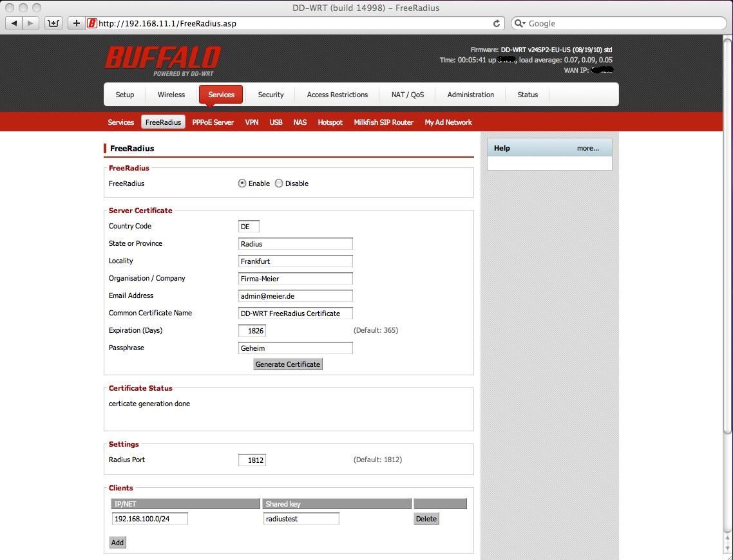Viewport: 733px width, 560px height.
Task: Delete the 192.168.100.0/24 client
Action: pyautogui.click(x=426, y=519)
